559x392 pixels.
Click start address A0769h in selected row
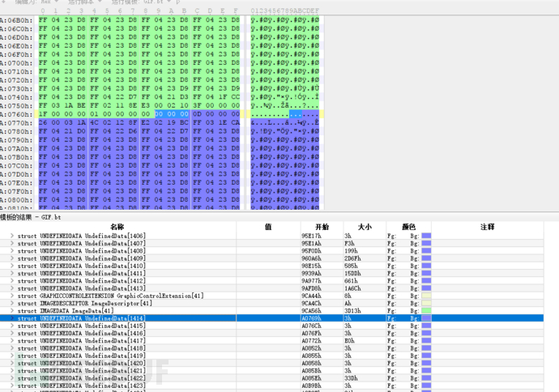point(312,317)
